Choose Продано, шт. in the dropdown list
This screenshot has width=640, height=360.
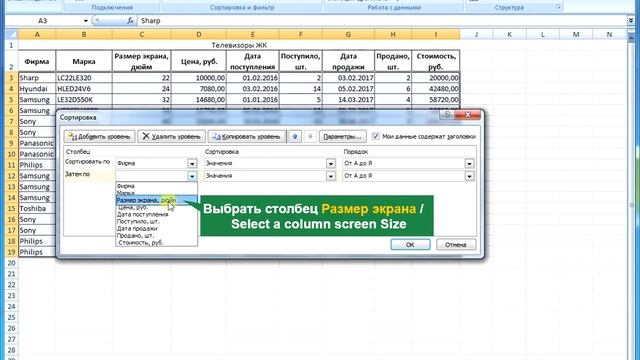(156, 236)
